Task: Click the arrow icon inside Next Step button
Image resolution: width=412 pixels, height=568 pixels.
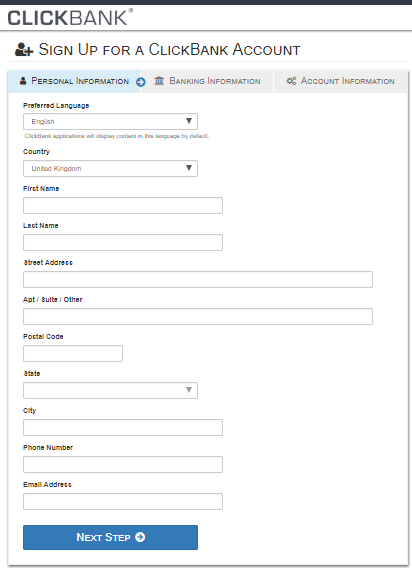Action: [x=140, y=537]
